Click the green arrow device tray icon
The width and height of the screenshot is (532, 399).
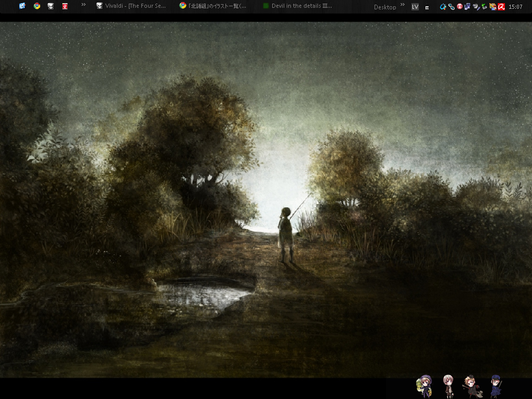pos(484,6)
